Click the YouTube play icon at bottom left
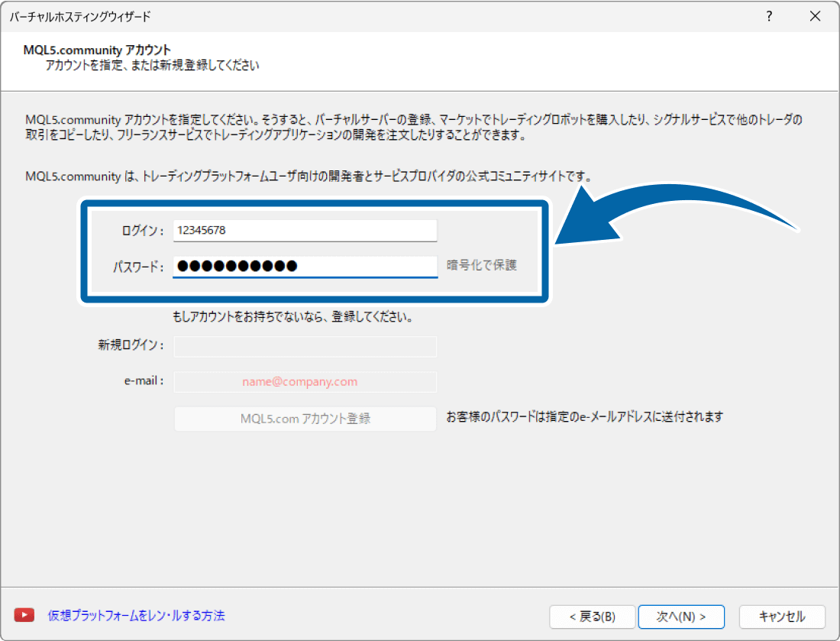The height and width of the screenshot is (641, 840). pyautogui.click(x=24, y=615)
